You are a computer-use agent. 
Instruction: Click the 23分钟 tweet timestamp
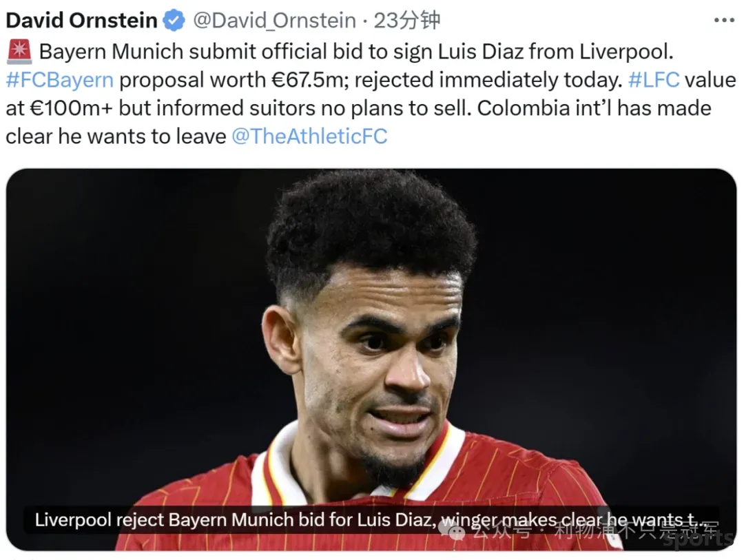coord(407,21)
